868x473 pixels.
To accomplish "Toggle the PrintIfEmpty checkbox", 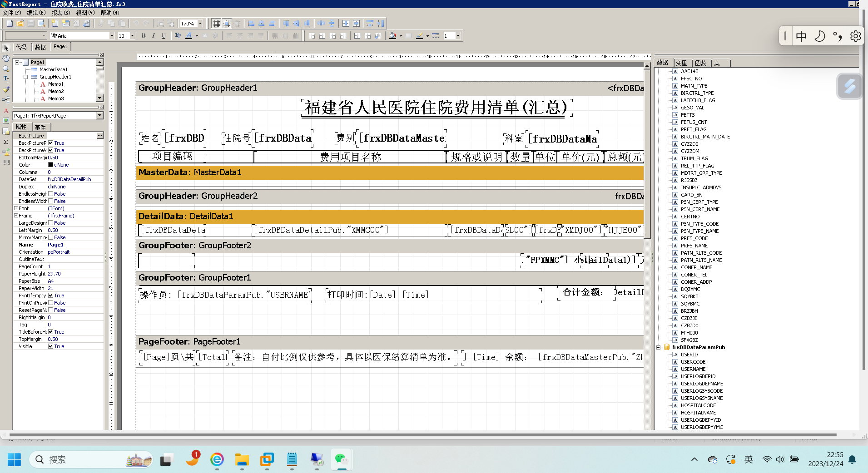I will coord(51,296).
